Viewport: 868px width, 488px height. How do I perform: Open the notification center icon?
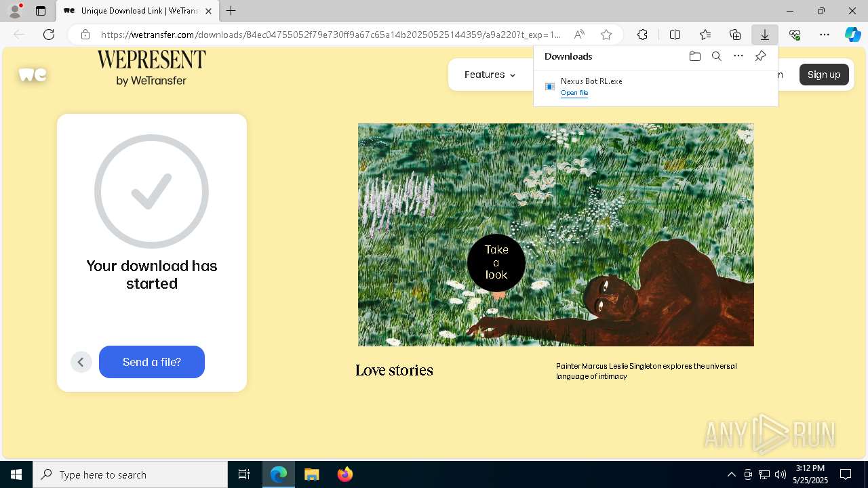[846, 474]
